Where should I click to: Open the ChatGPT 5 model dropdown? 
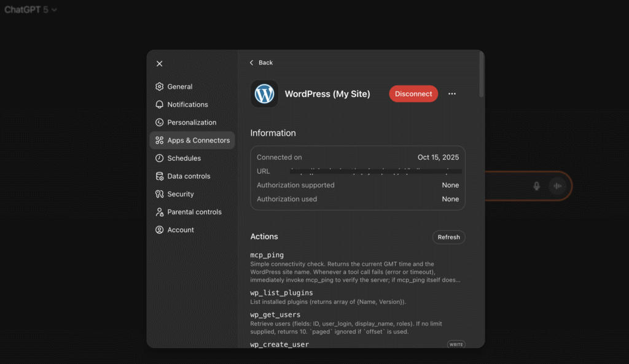[x=31, y=10]
